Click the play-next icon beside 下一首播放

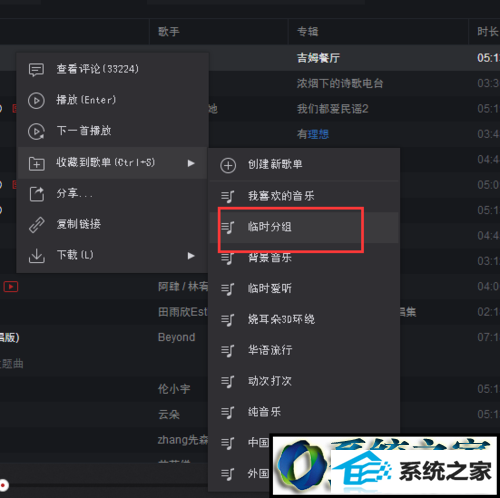coord(36,131)
